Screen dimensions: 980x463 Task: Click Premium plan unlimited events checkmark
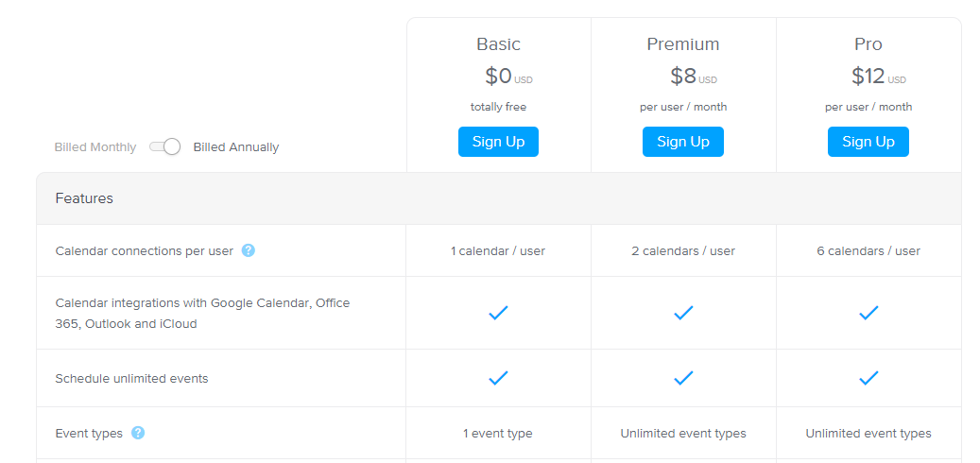pos(683,378)
